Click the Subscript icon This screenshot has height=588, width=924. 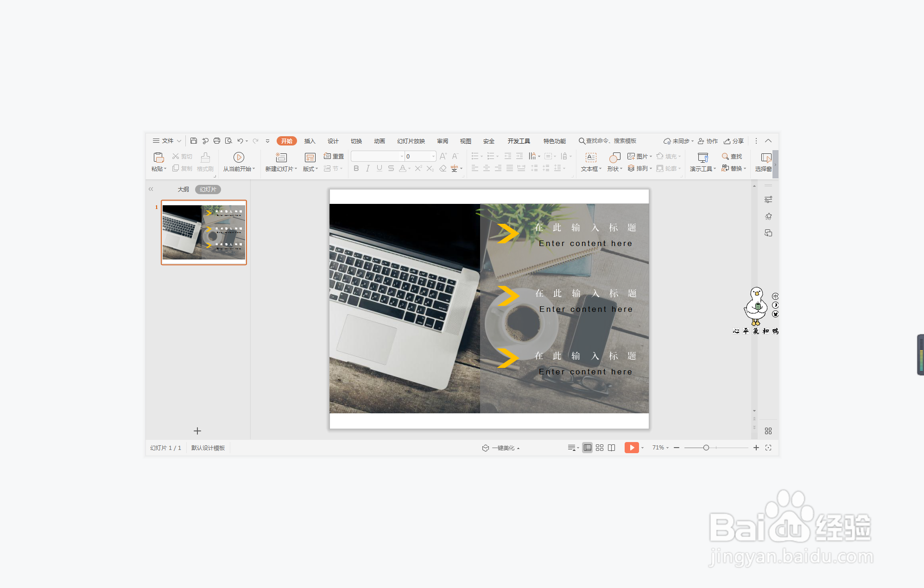(430, 168)
